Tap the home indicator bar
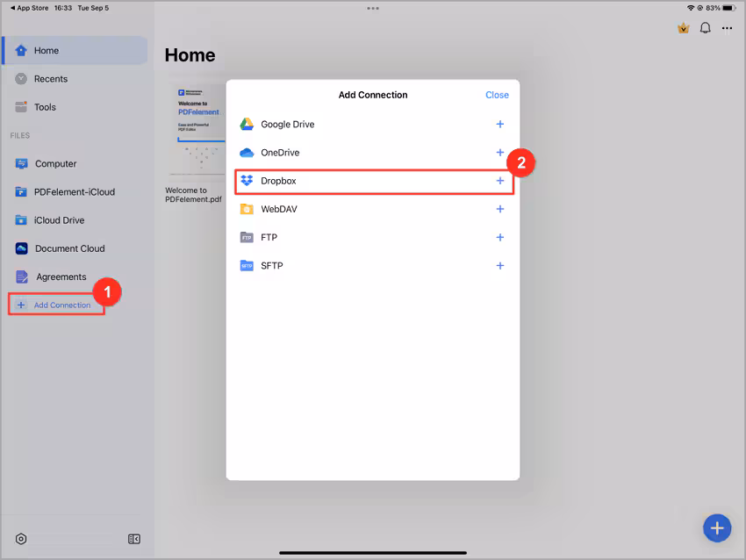 (x=373, y=553)
